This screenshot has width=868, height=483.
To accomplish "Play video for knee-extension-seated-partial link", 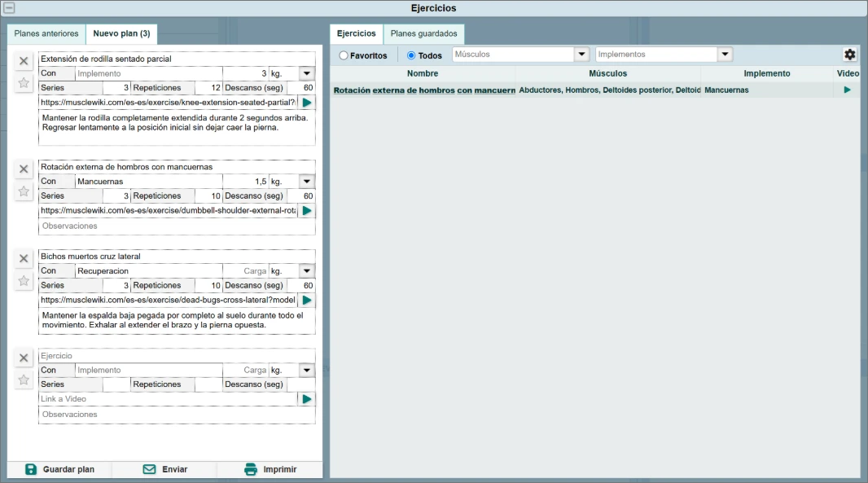I will click(x=307, y=103).
